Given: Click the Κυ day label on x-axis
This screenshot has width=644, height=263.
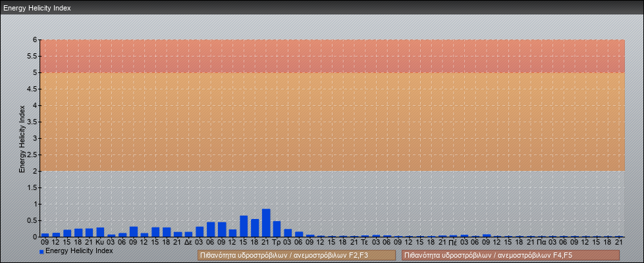Looking at the screenshot, I should tap(100, 242).
